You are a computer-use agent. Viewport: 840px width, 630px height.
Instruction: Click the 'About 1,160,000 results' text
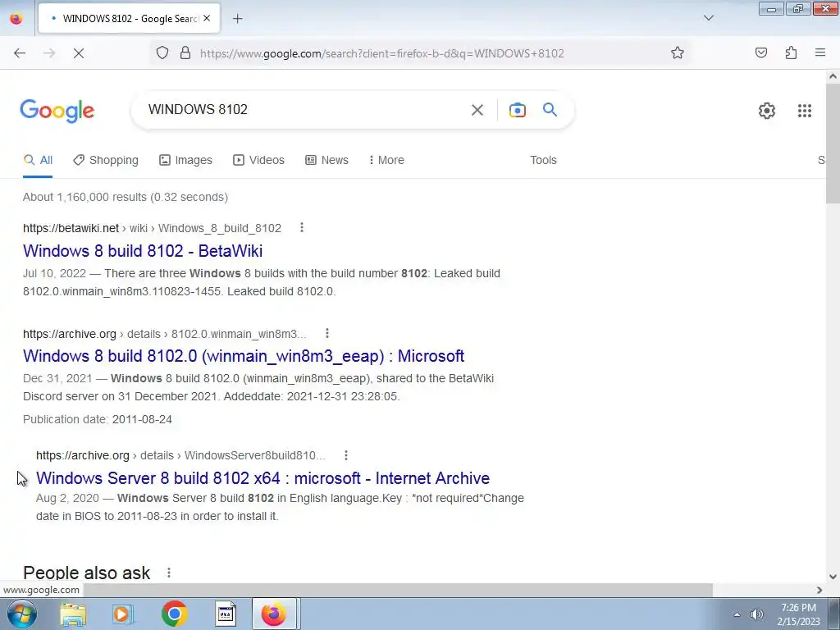pos(126,197)
